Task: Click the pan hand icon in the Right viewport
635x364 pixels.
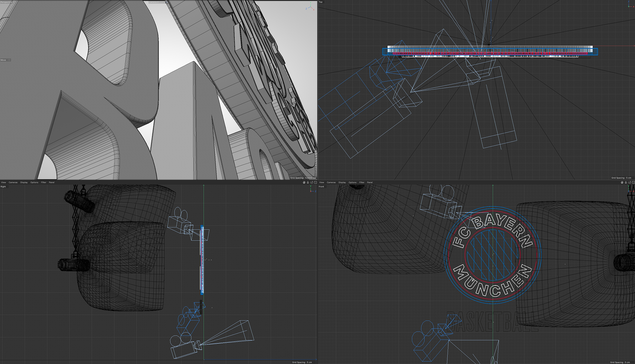Action: point(304,182)
